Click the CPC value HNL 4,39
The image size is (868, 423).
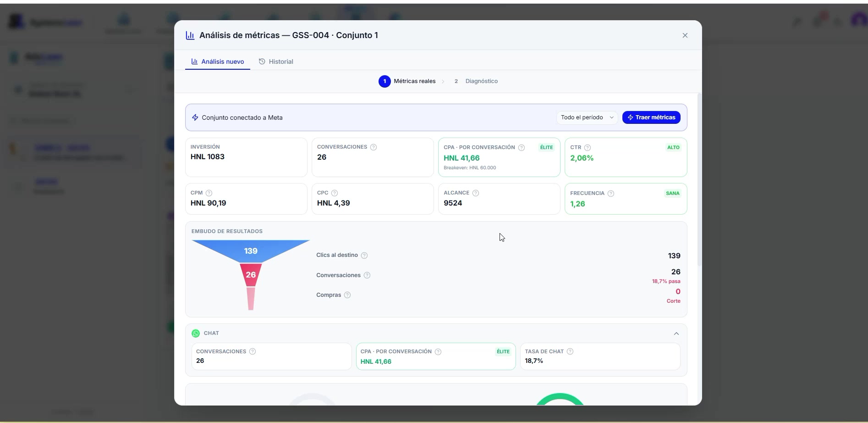tap(334, 203)
